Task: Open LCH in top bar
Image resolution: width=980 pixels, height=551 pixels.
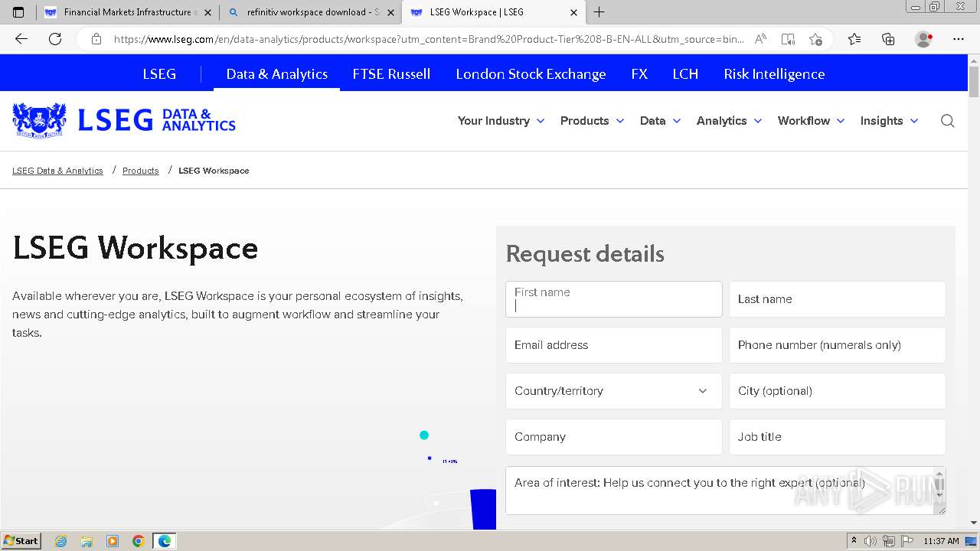Action: [x=685, y=74]
